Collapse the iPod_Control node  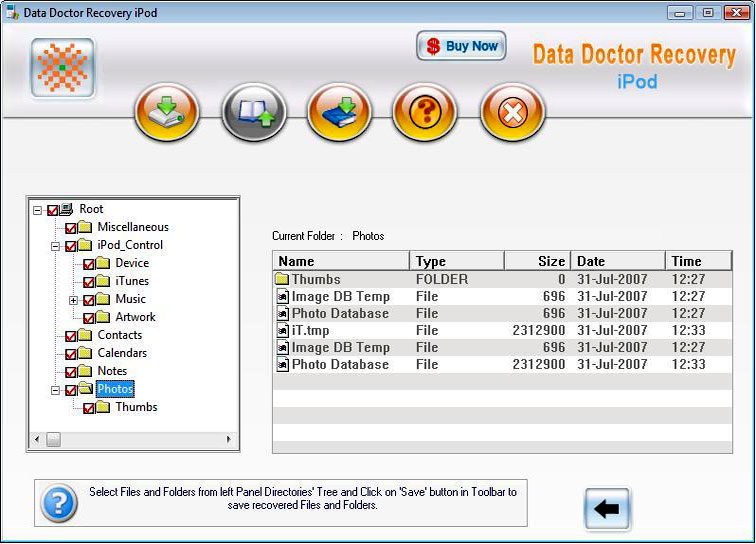pos(55,246)
